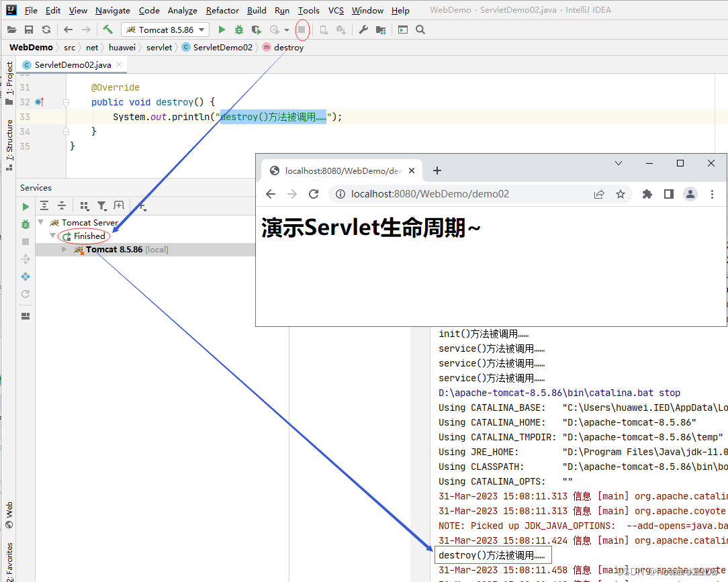728x582 pixels.
Task: Open a new browser tab with the plus button
Action: [437, 171]
